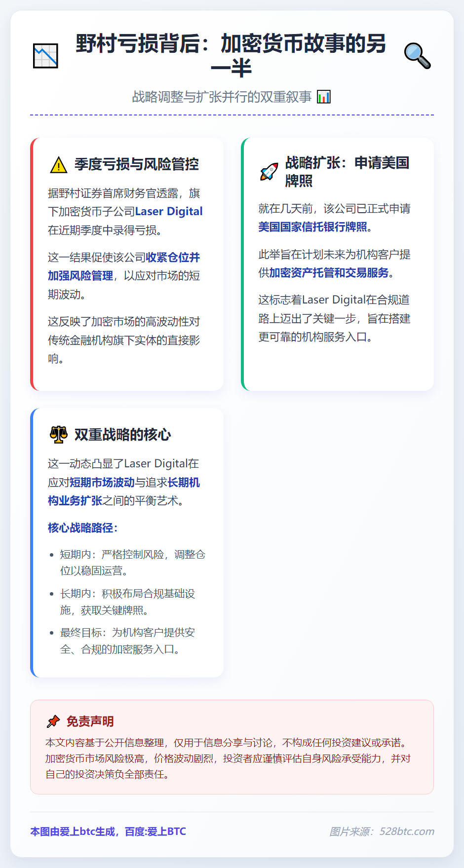Image resolution: width=464 pixels, height=868 pixels.
Task: Click the magnifying glass icon in the header
Action: coord(418,56)
